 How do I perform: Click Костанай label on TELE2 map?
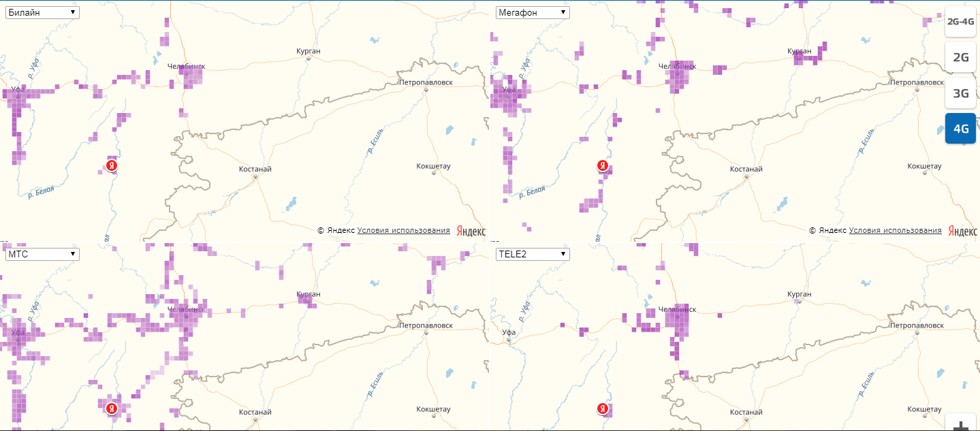pos(746,412)
